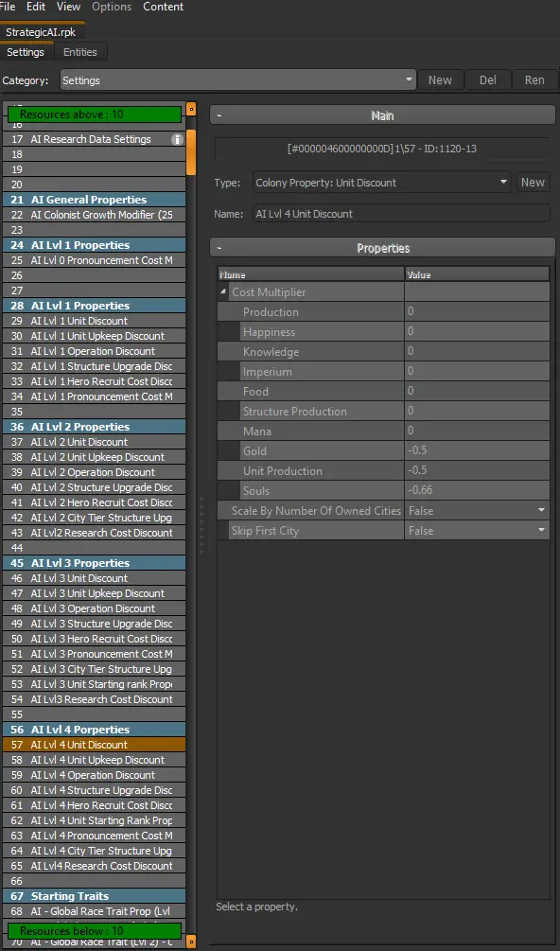Click the Name field containing AI Lvl 4 Unit Discount
This screenshot has width=560, height=951.
[401, 214]
